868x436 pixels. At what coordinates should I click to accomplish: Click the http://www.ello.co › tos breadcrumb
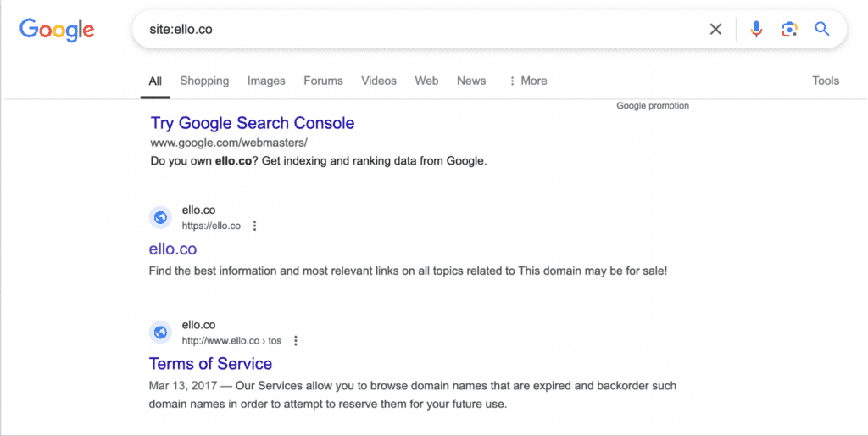point(231,341)
